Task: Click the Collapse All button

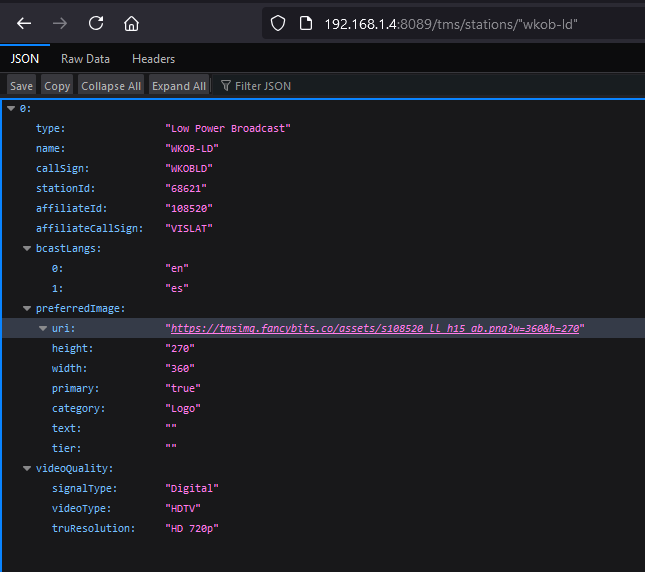Action: pos(111,86)
